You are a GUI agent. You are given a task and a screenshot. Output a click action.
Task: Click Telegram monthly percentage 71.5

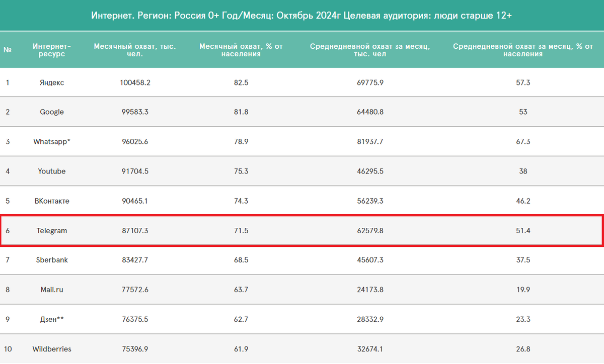tap(241, 231)
